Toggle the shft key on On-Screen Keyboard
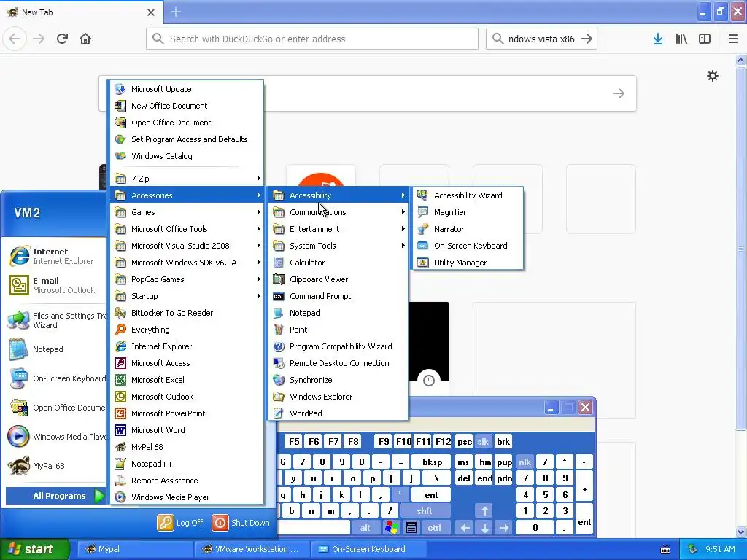 [425, 511]
